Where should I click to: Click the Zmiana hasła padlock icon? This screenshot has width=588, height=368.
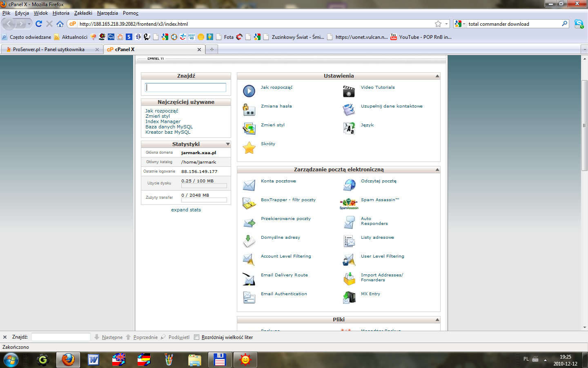[x=249, y=110]
